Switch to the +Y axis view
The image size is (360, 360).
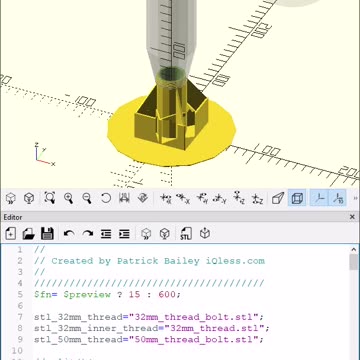click(x=202, y=199)
